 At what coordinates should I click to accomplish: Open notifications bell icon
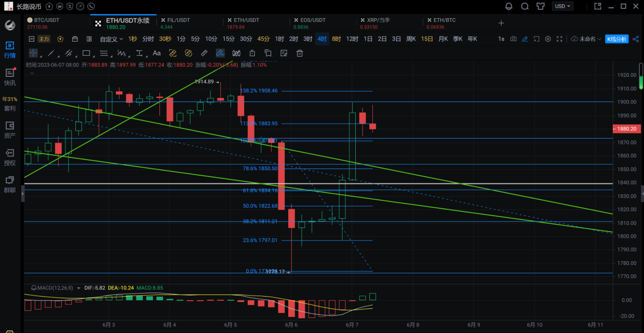(509, 6)
